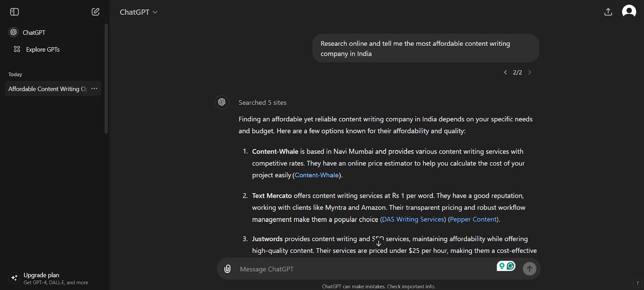The image size is (644, 290).
Task: Open the user profile avatar
Action: pyautogui.click(x=629, y=11)
